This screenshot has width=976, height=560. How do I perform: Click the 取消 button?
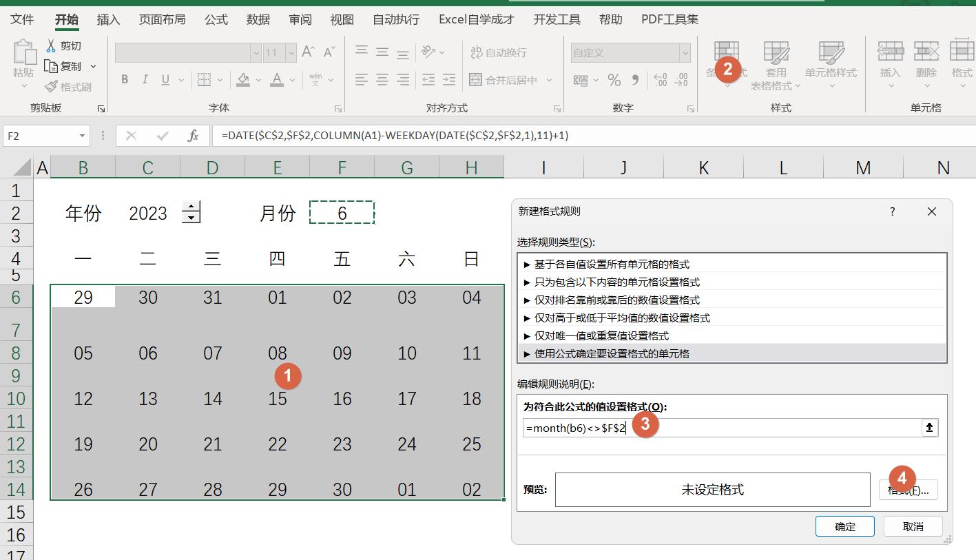click(913, 526)
